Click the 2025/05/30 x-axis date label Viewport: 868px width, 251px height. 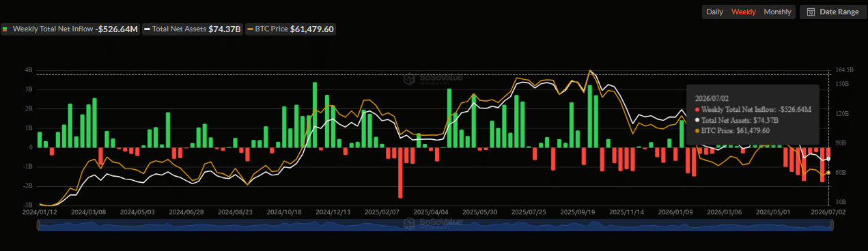tap(480, 212)
